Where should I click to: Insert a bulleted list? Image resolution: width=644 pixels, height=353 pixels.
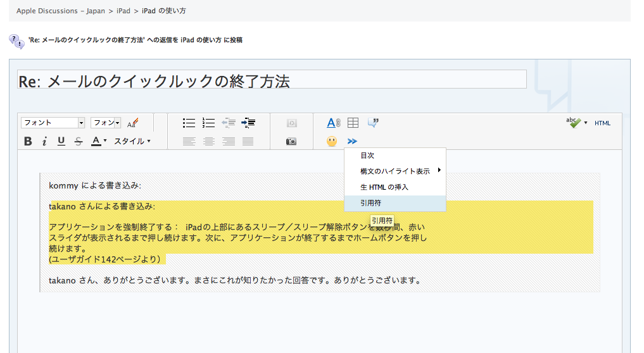[x=189, y=123]
